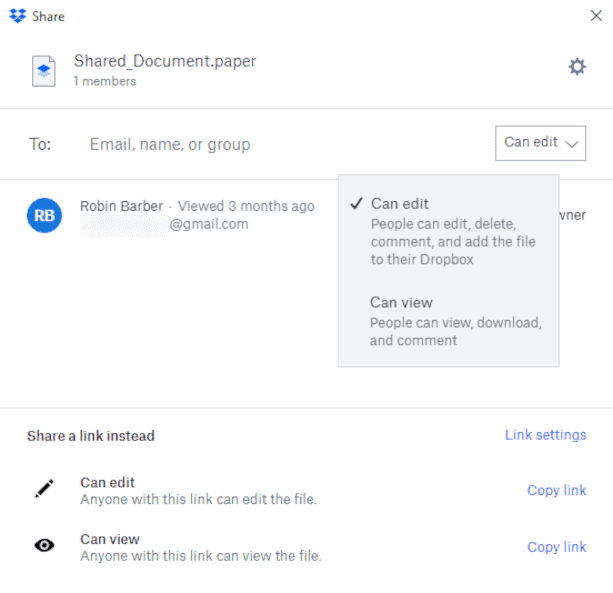Click the Share a link instead heading
Viewport: 613px width, 593px height.
tap(91, 436)
